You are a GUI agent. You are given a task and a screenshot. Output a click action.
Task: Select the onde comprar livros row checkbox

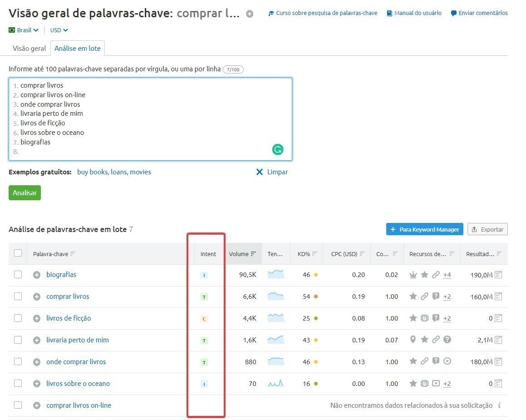point(18,362)
